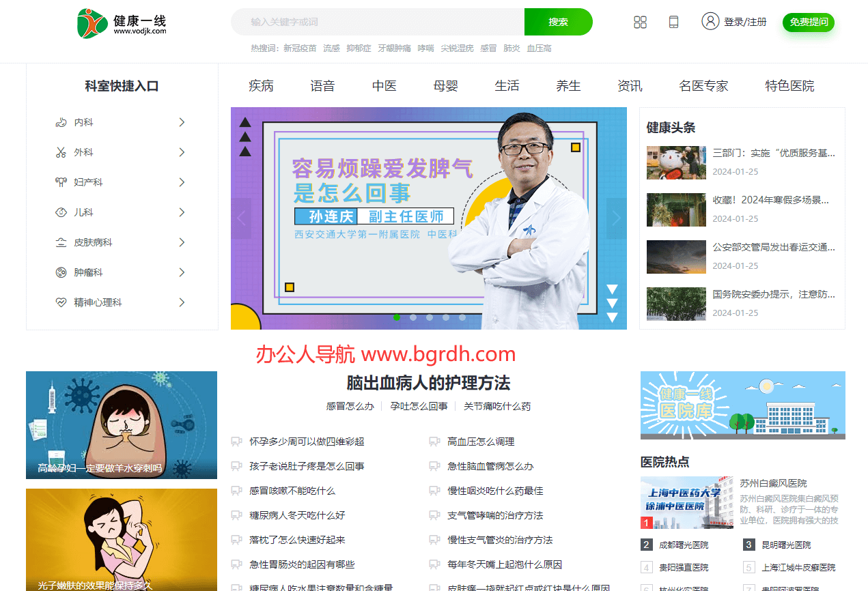Viewport: 868px width, 591px height.
Task: Expand the 精神心理科 chevron arrow
Action: [181, 302]
